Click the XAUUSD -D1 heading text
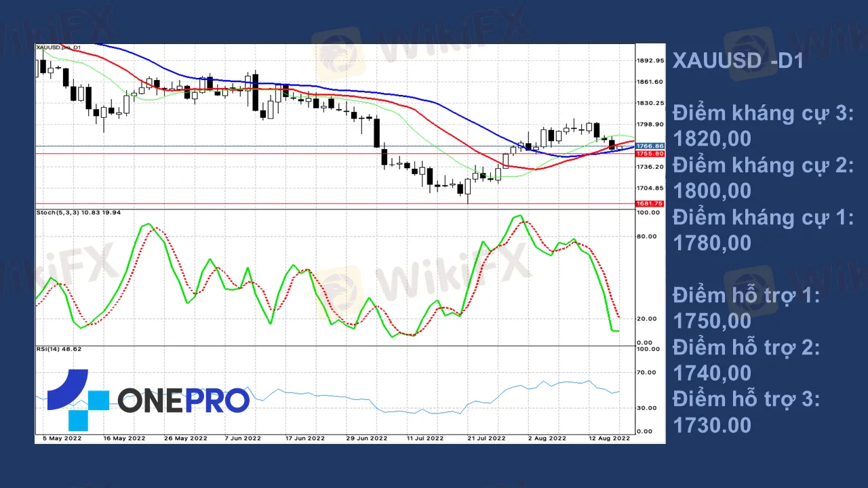This screenshot has width=868, height=488. (738, 61)
